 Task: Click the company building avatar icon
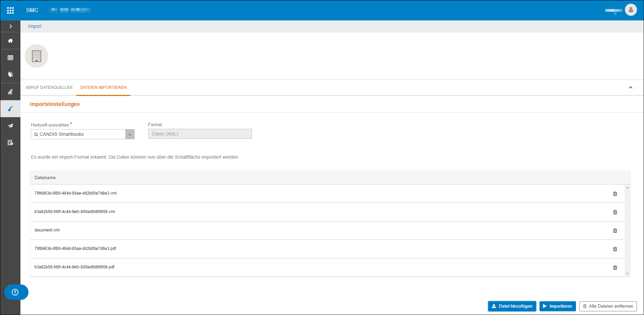[37, 56]
